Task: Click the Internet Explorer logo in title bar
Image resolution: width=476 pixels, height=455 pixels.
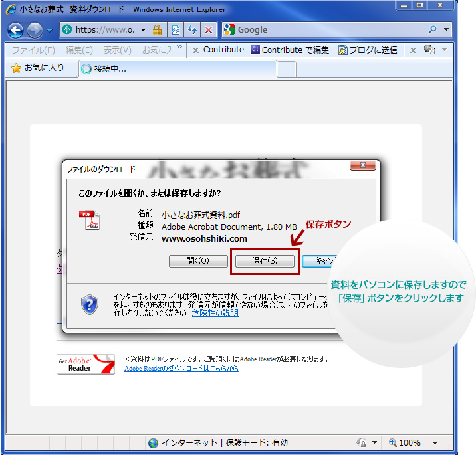Action: [x=11, y=9]
